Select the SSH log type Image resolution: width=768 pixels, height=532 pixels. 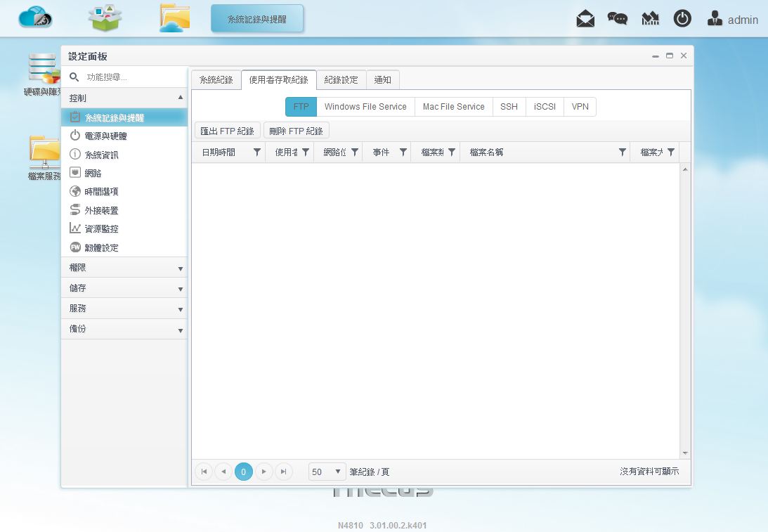pos(509,107)
